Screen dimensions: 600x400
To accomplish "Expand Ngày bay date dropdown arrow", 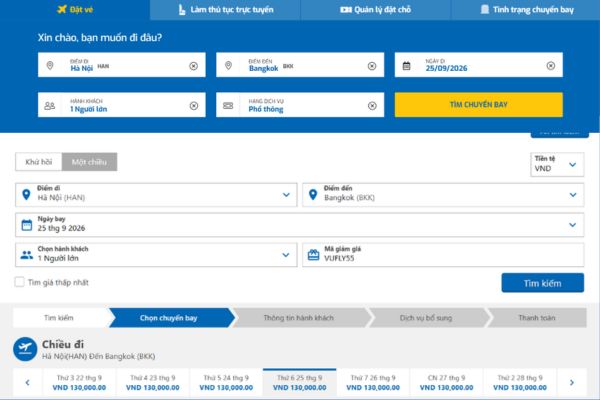I will (572, 225).
